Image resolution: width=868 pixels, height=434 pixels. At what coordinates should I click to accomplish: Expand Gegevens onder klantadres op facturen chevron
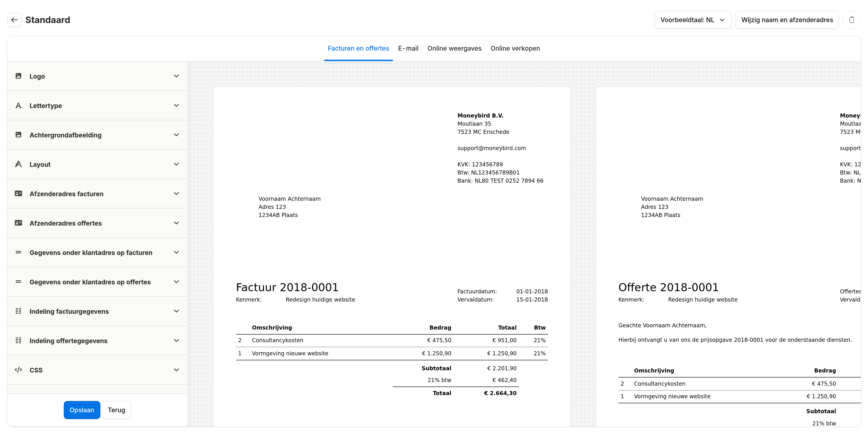pos(176,252)
